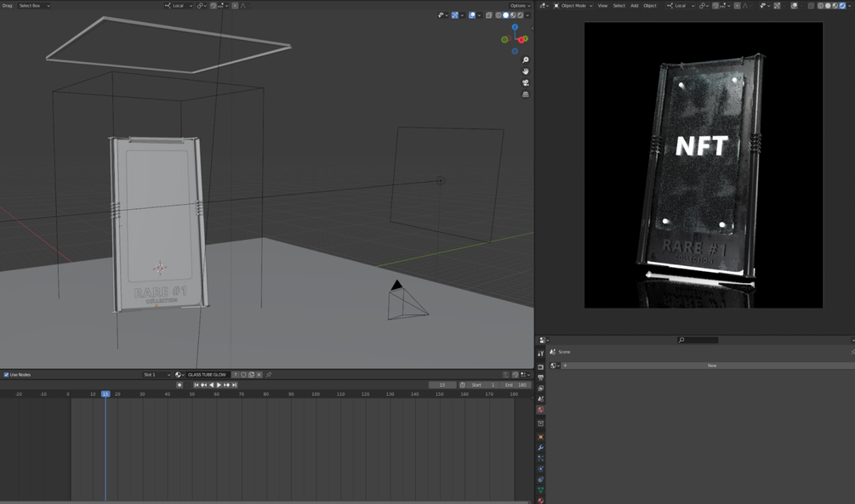Play animation in reverse
Screen dimensions: 855x504
(212, 385)
